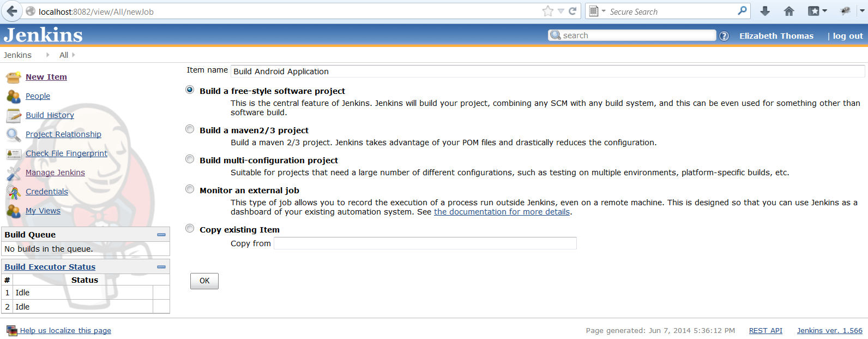Image resolution: width=868 pixels, height=339 pixels.
Task: Click the All breadcrumb link
Action: coord(64,55)
